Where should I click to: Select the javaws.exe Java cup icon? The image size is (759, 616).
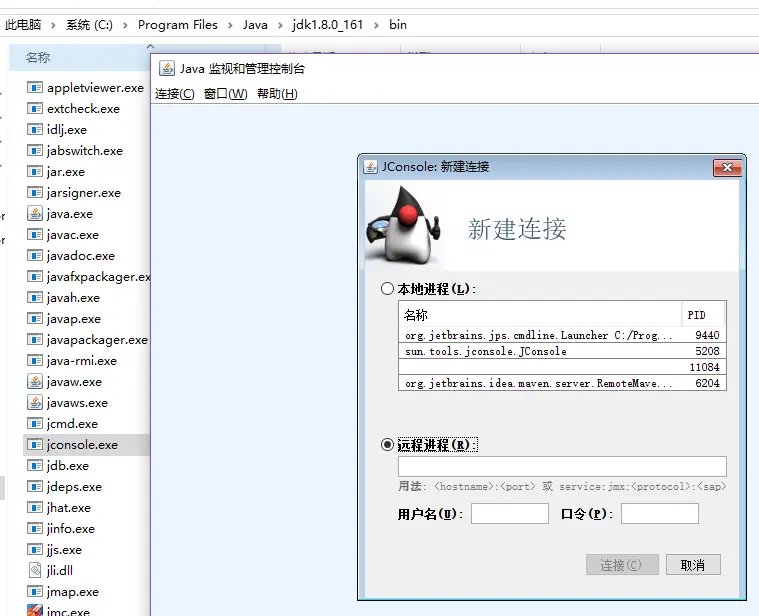[35, 403]
